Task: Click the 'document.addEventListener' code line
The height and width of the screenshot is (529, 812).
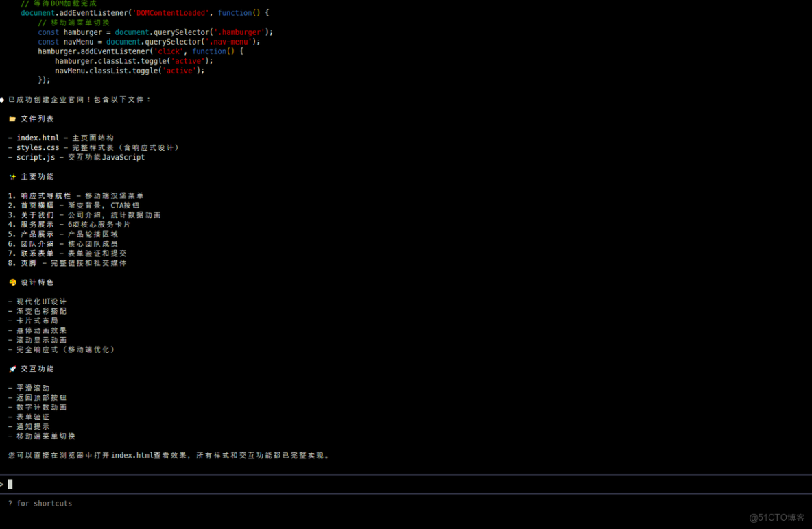Action: pyautogui.click(x=145, y=13)
